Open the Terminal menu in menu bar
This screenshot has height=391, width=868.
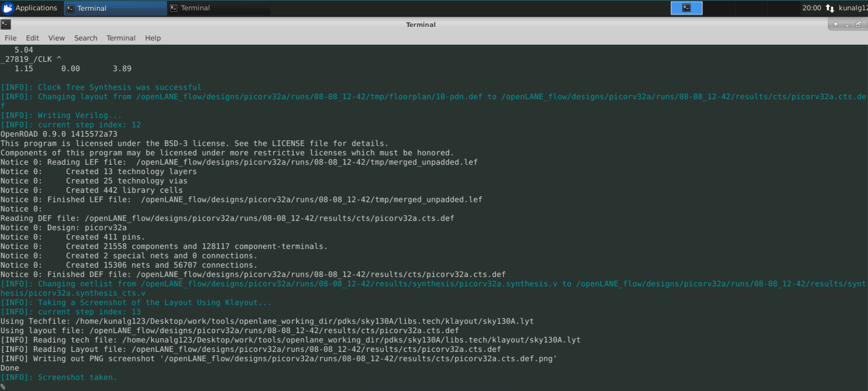coord(121,38)
